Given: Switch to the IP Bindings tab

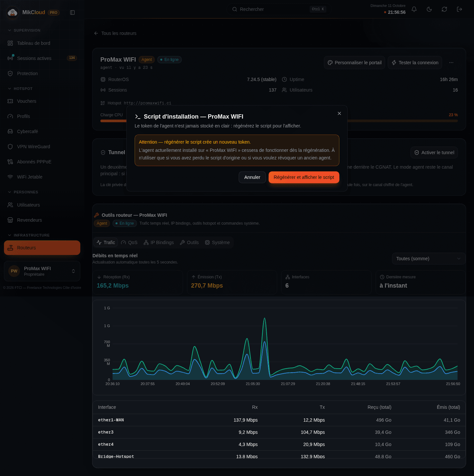Looking at the screenshot, I should tap(159, 242).
